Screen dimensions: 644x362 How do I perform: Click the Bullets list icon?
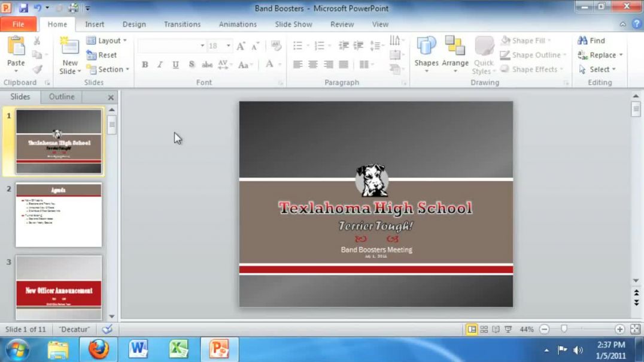[298, 46]
